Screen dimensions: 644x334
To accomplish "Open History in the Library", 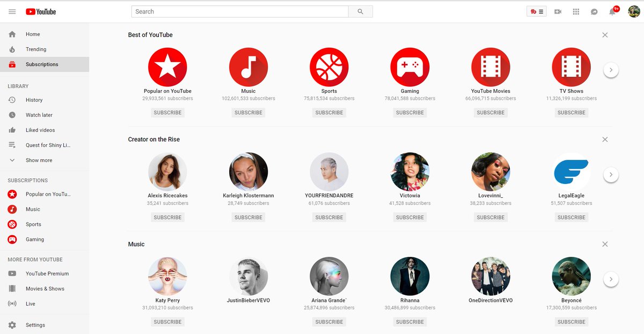I will [45, 100].
